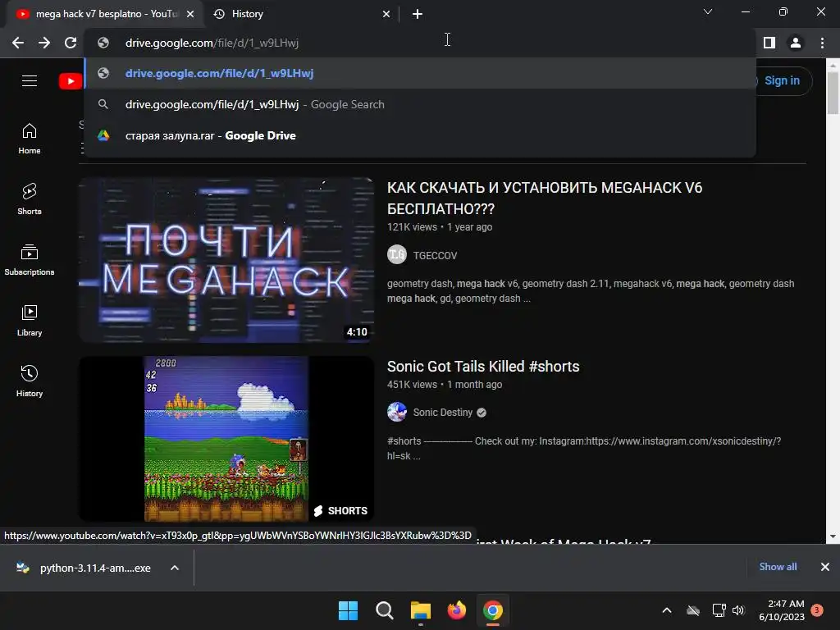This screenshot has height=630, width=840.
Task: Open КАК СКАЧАТЬ И УСТАНОВИТЬ MEGAHACK V6 title
Action: click(x=545, y=199)
